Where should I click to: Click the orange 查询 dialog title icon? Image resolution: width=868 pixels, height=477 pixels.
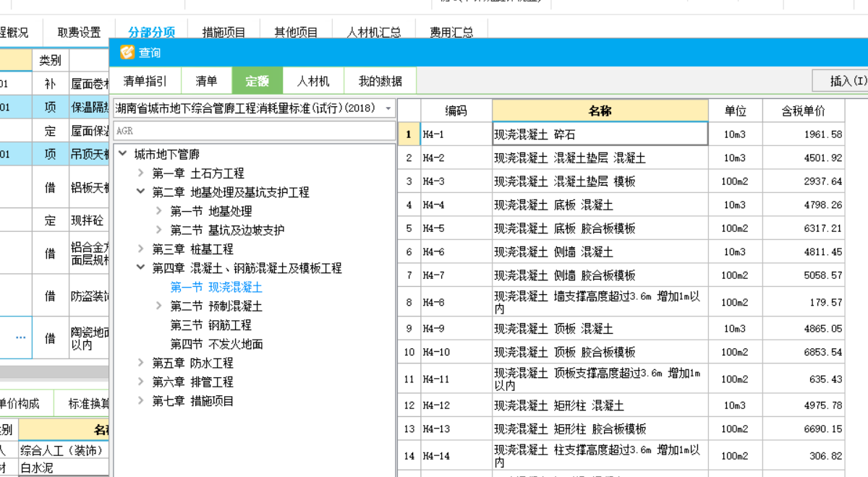[127, 53]
